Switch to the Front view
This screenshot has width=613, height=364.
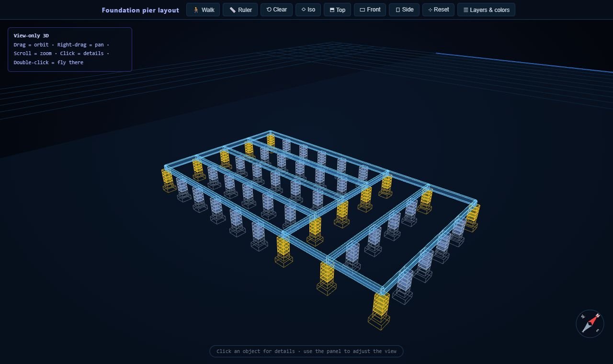click(x=370, y=10)
